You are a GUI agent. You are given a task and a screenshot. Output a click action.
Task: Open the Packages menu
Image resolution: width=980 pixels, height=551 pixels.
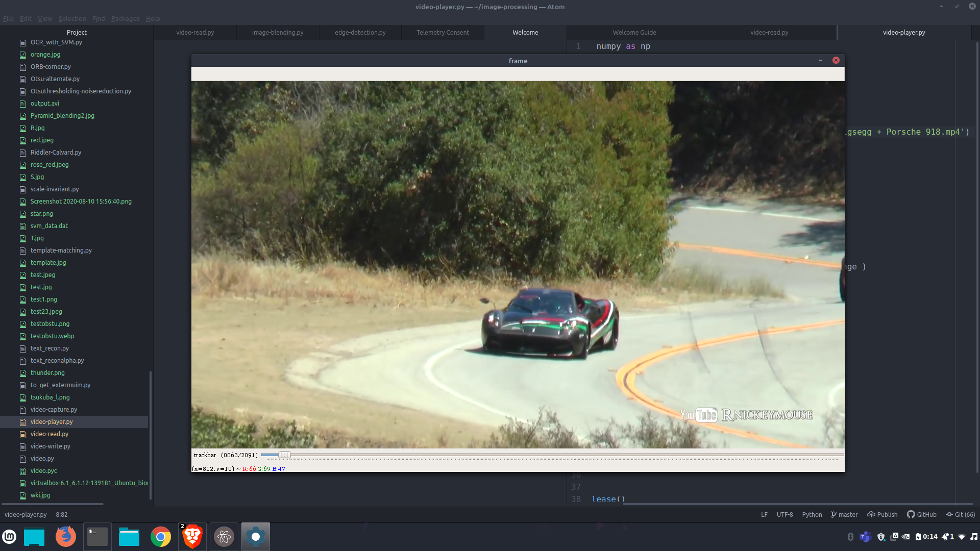125,19
